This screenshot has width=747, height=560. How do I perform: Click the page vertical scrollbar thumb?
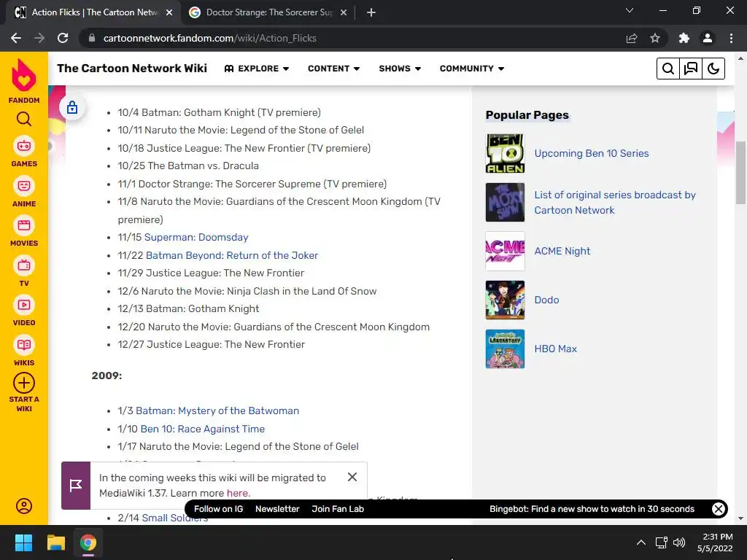coord(740,172)
